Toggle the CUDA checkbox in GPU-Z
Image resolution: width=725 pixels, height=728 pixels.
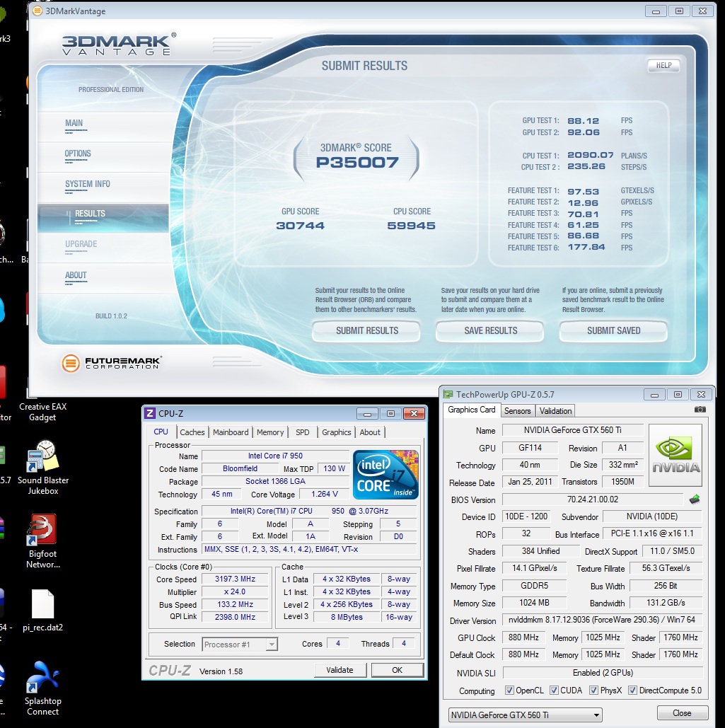[554, 691]
